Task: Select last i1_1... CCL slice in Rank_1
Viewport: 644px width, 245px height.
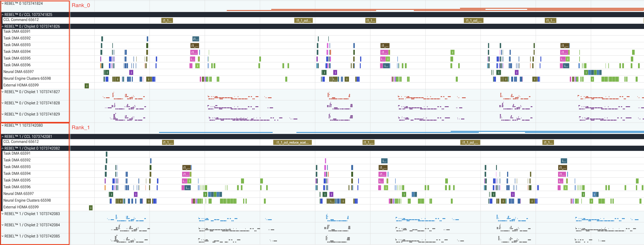Action: pyautogui.click(x=548, y=142)
